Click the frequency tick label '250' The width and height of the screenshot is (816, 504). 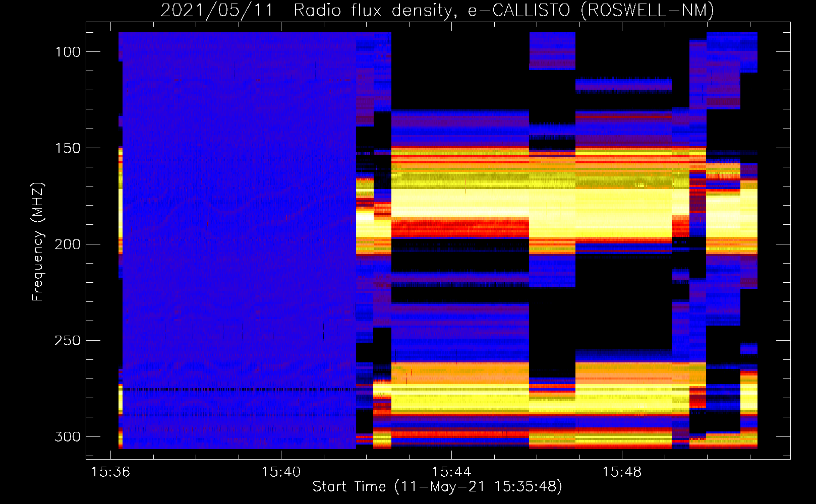pyautogui.click(x=68, y=341)
